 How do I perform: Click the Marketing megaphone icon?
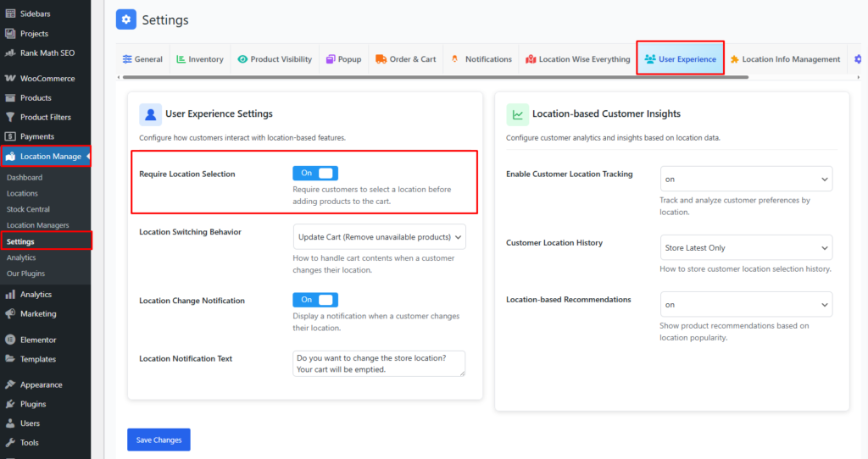point(10,313)
